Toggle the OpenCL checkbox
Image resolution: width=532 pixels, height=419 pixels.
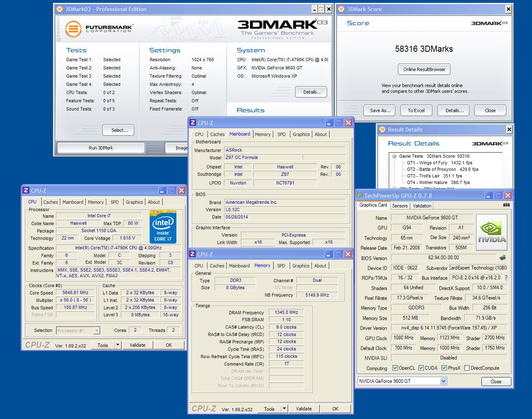click(x=395, y=368)
